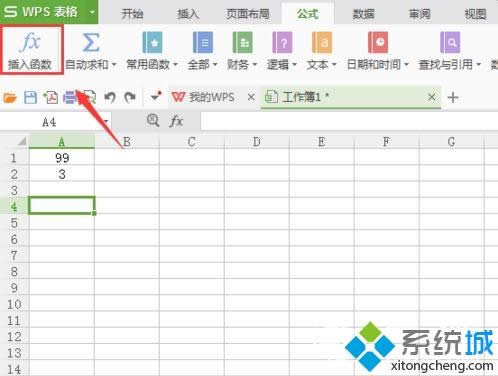The height and width of the screenshot is (376, 498).
Task: Expand the 文本 dropdown arrow
Action: tap(334, 64)
